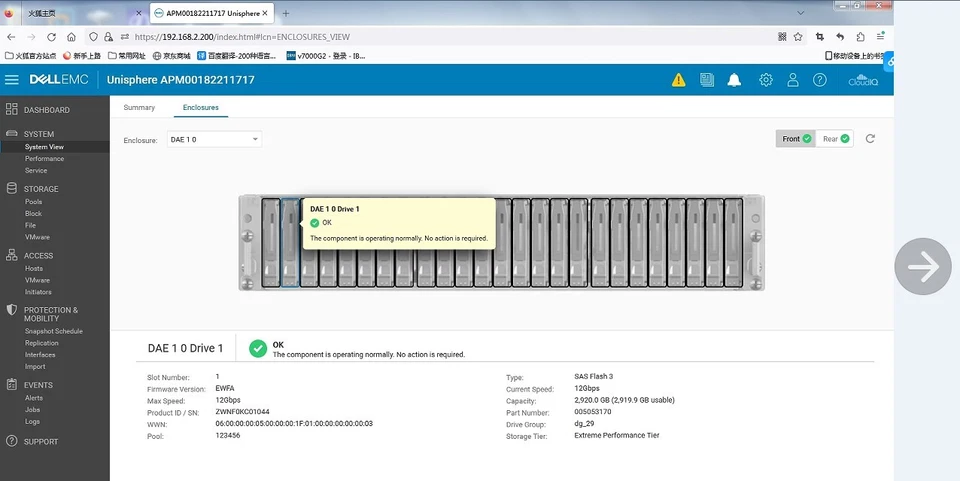The height and width of the screenshot is (481, 960).
Task: Select the APM00182211717 Unisphere browser tab
Action: (x=211, y=13)
